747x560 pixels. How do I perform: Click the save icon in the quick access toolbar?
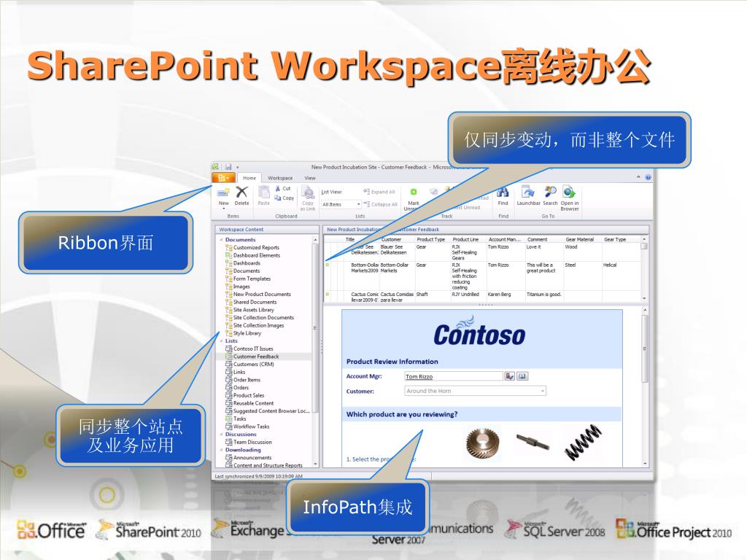tap(228, 167)
